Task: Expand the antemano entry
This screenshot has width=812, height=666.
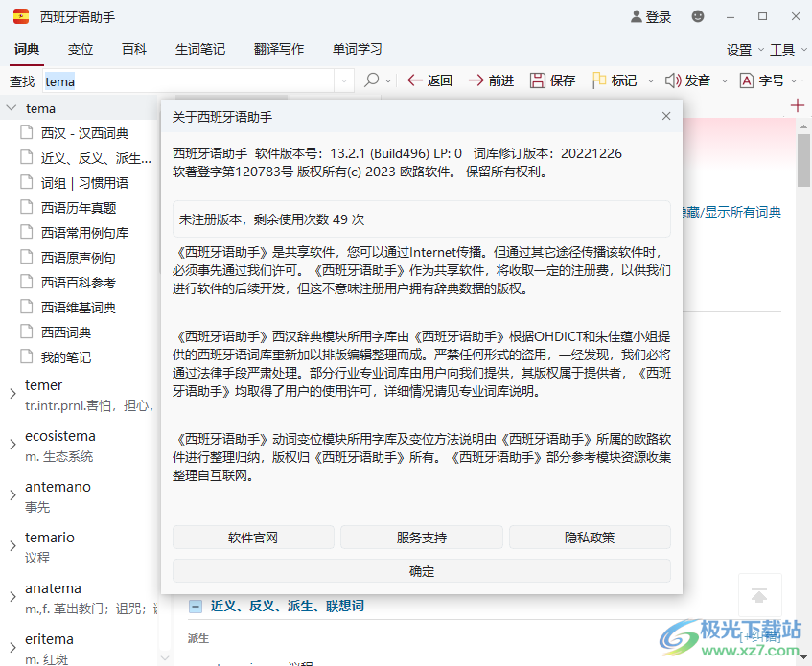Action: [x=12, y=494]
